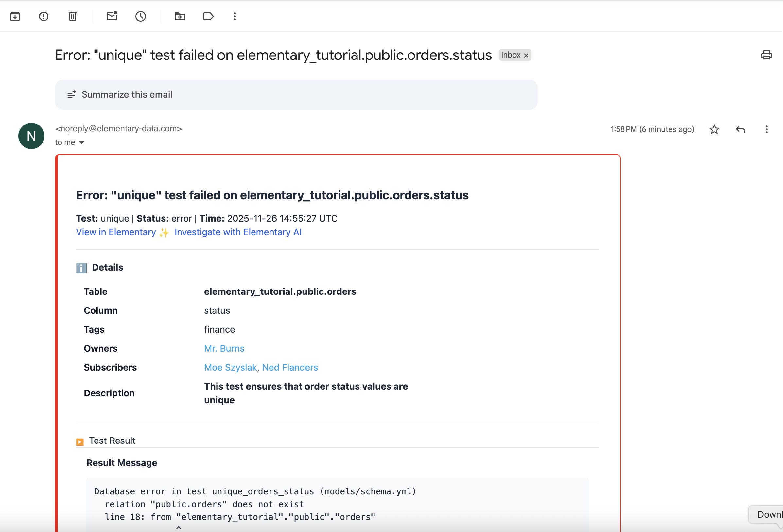
Task: Star this email
Action: coord(714,129)
